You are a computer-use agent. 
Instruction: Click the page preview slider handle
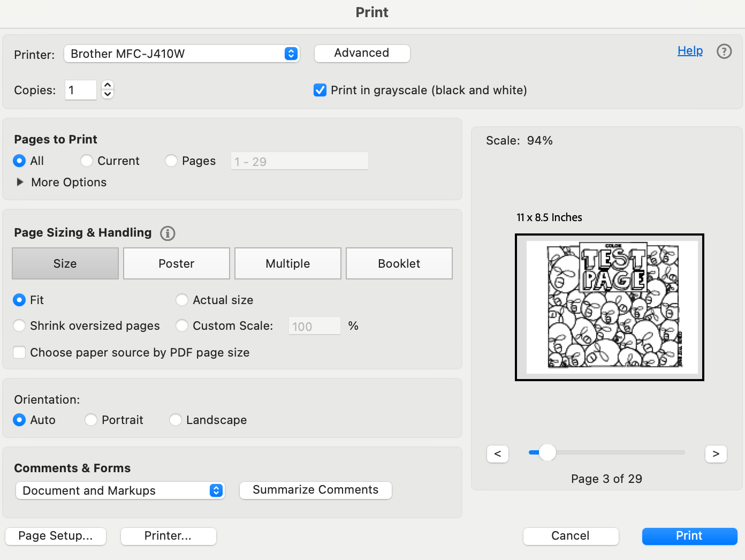547,452
